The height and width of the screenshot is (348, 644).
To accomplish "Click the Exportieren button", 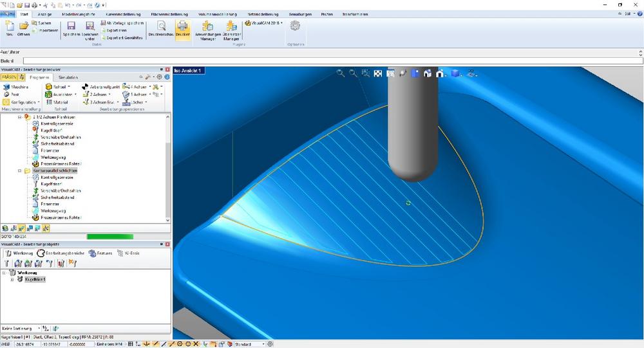I will pos(117,30).
